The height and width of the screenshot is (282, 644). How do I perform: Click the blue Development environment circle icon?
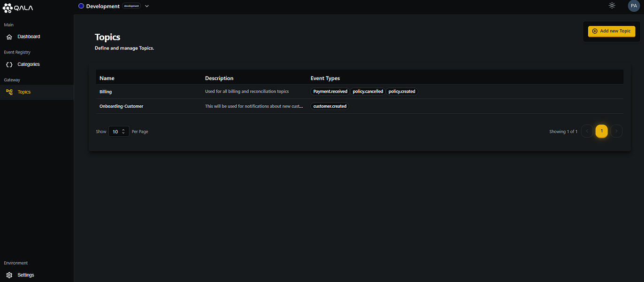coord(81,6)
